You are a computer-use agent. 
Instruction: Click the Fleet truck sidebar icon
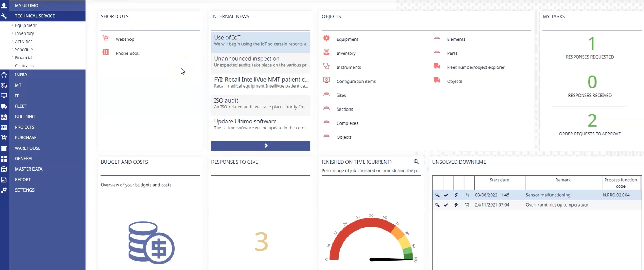(x=4, y=106)
